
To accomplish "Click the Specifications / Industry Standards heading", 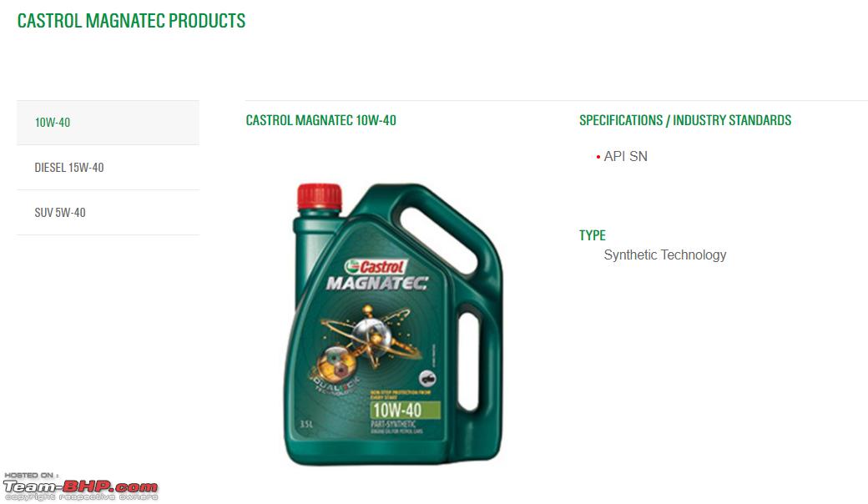I will (x=685, y=120).
